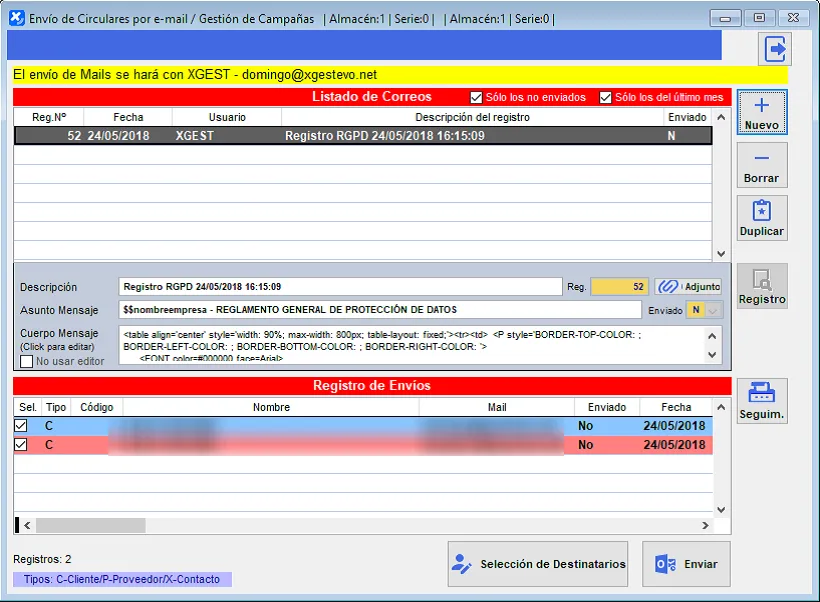Toggle 'Sólo los no enviados' checkbox
Image resolution: width=820 pixels, height=602 pixels.
point(476,97)
